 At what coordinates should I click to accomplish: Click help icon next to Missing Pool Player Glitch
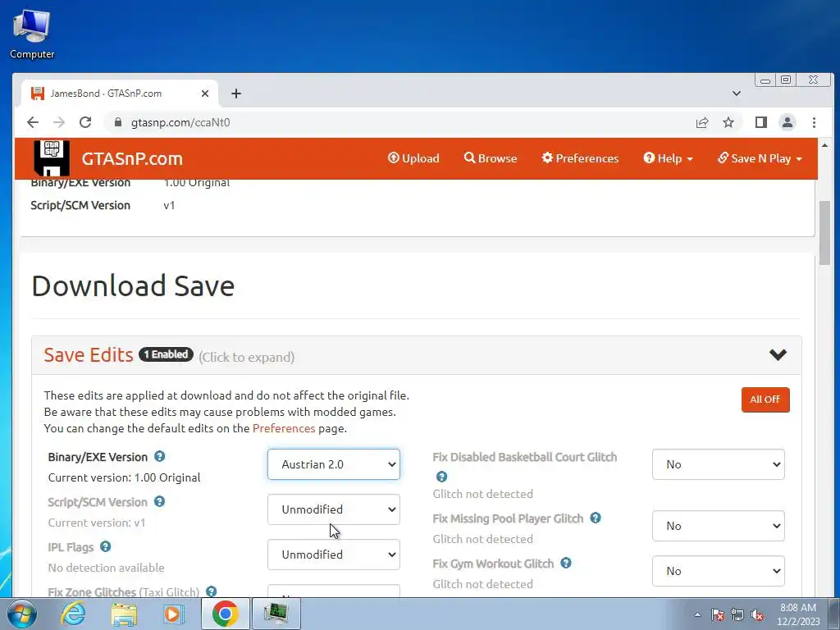coord(596,518)
